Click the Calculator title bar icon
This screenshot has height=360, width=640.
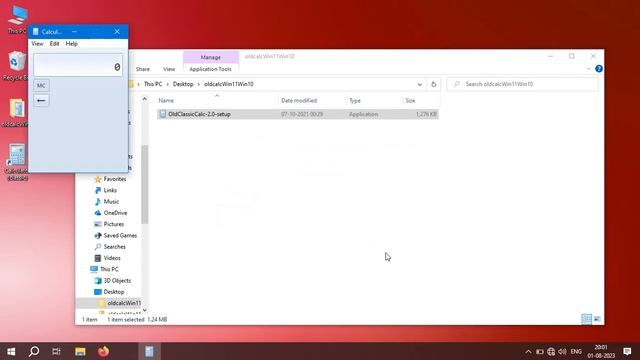(x=36, y=31)
